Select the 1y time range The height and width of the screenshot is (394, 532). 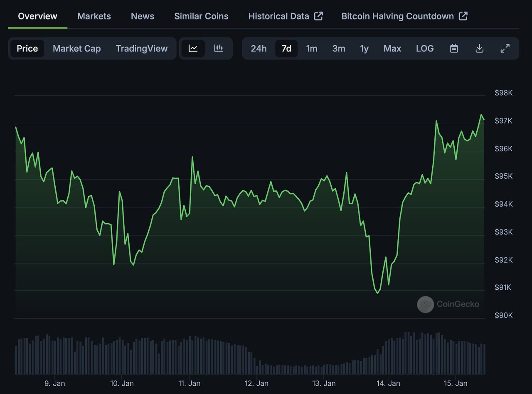pyautogui.click(x=364, y=49)
